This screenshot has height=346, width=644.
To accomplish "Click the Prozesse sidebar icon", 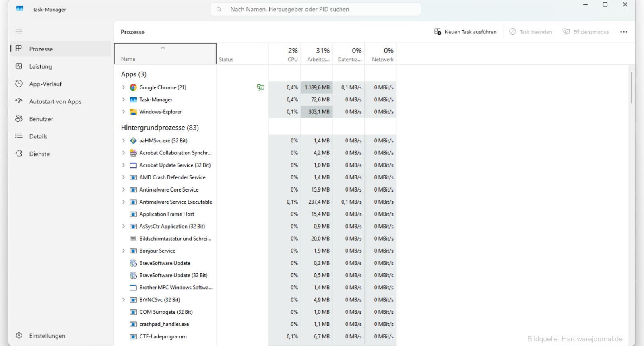I will click(x=19, y=49).
